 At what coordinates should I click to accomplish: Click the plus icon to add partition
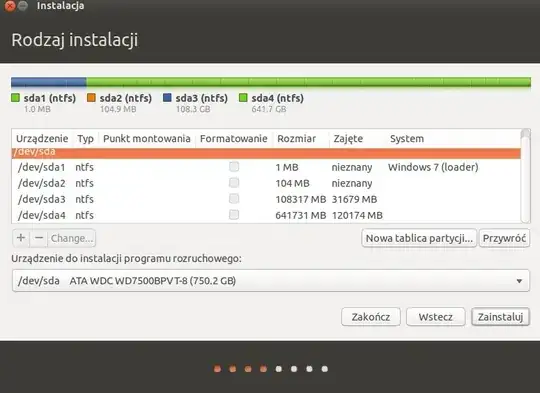[21, 238]
